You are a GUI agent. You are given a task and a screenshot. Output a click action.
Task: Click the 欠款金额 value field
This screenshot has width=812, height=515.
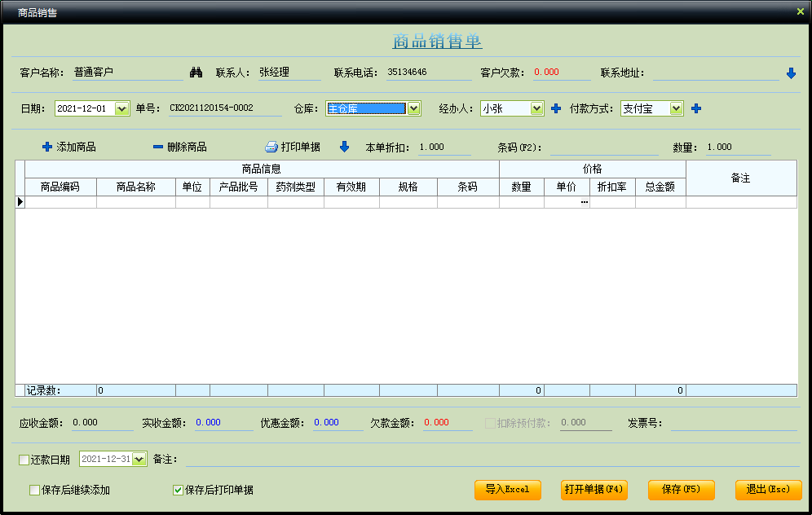(x=448, y=423)
